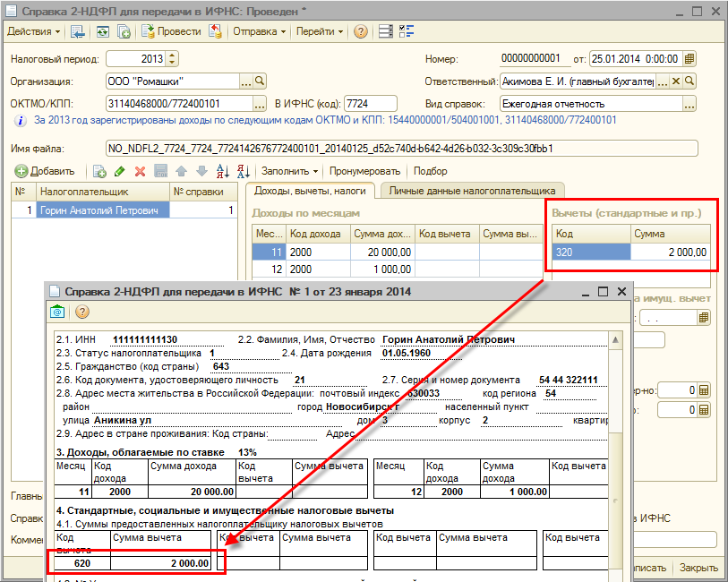Move the selected row up with the arrow
The height and width of the screenshot is (582, 728).
[x=181, y=171]
